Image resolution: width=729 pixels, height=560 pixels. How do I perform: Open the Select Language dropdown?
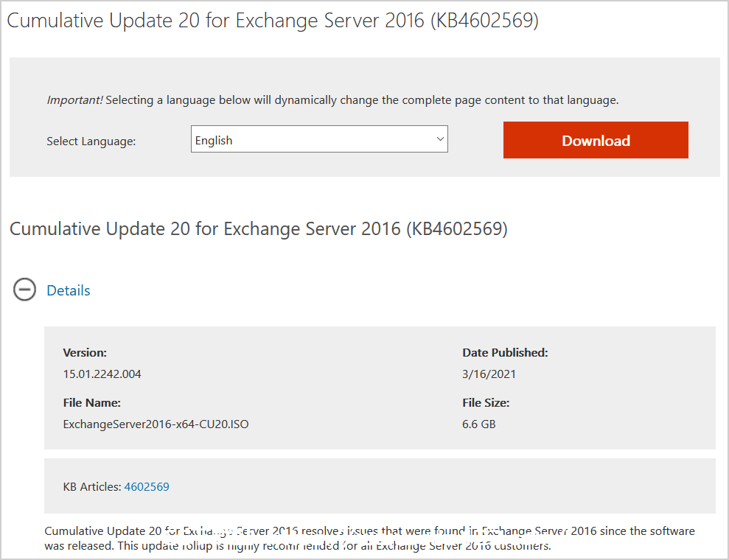(319, 139)
